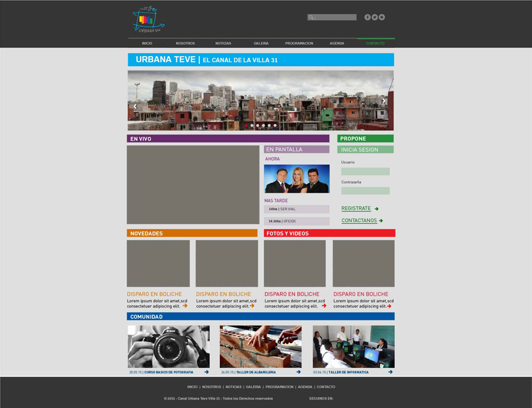Click the Usuario input field
The width and height of the screenshot is (532, 408).
coord(365,171)
